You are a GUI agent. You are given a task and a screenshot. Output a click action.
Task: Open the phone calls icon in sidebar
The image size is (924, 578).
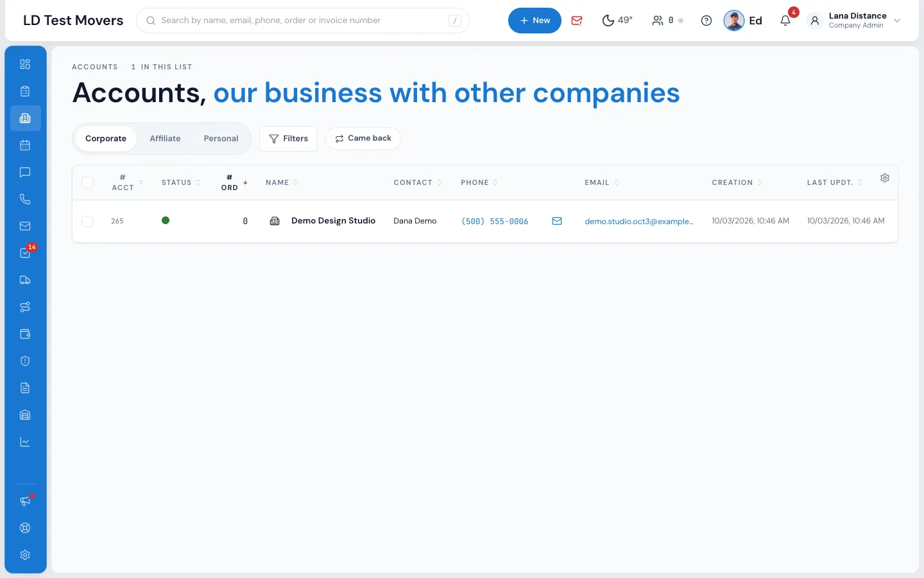(x=25, y=199)
